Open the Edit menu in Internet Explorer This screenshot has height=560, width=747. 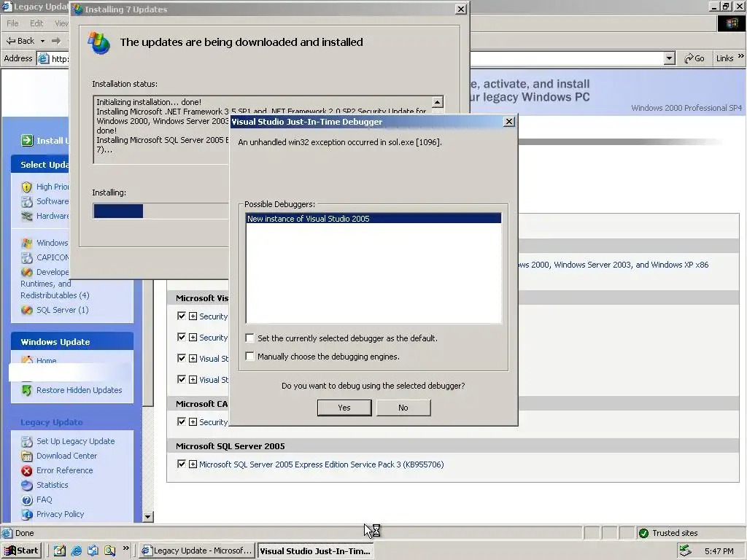[36, 23]
